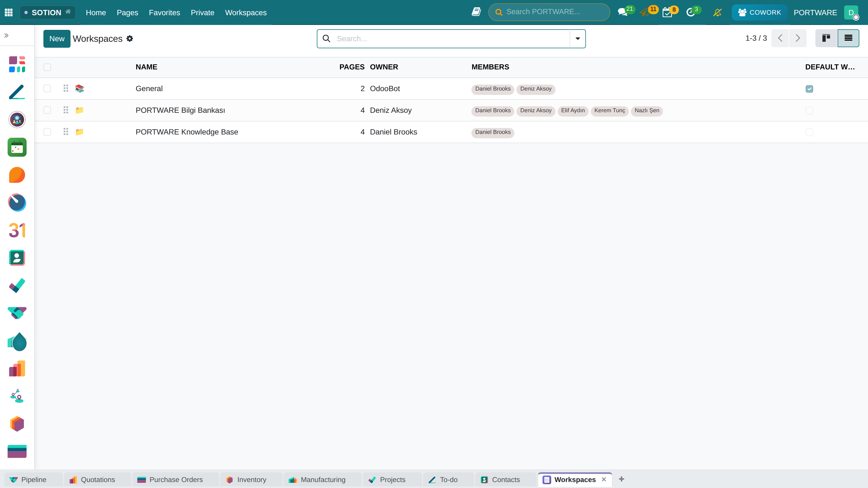Open the user avatar menu
The width and height of the screenshot is (868, 488).
[851, 12]
